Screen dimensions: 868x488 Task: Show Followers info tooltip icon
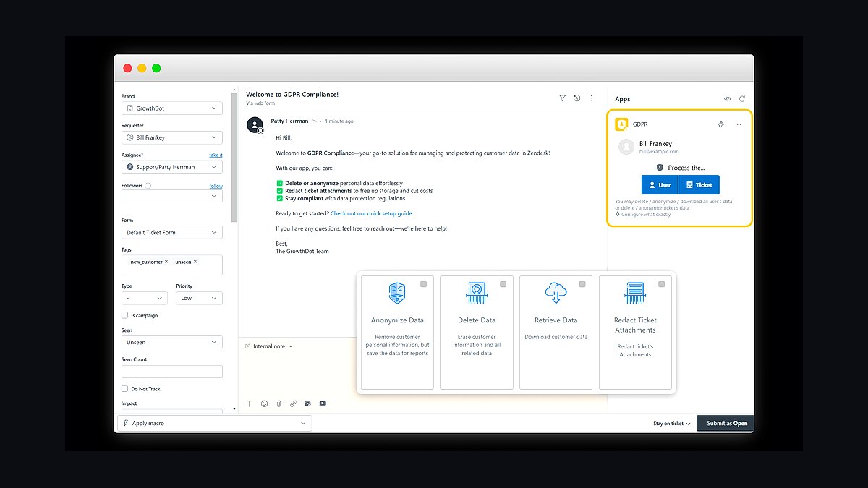[148, 186]
